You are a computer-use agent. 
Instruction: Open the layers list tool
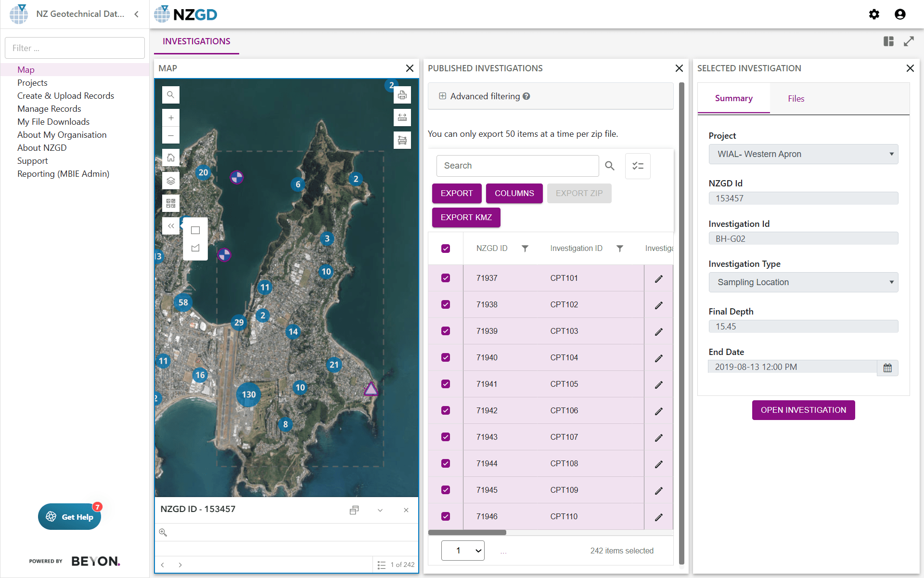[171, 181]
